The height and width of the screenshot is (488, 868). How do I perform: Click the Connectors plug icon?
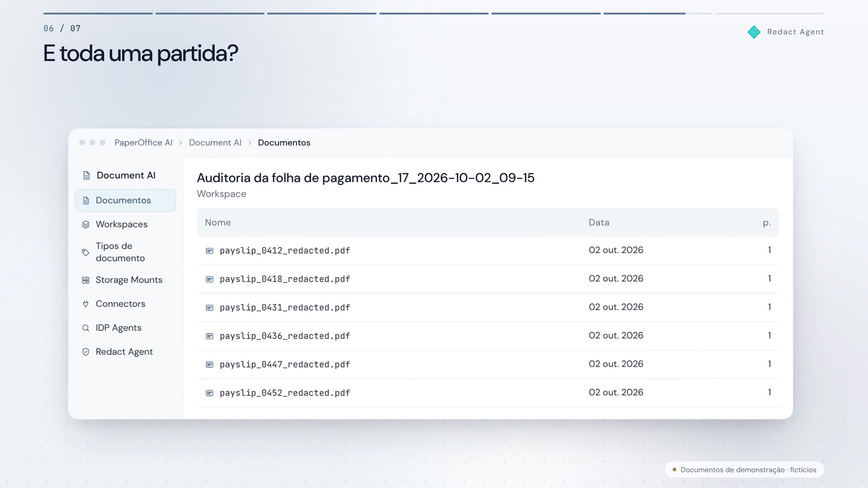coord(86,304)
